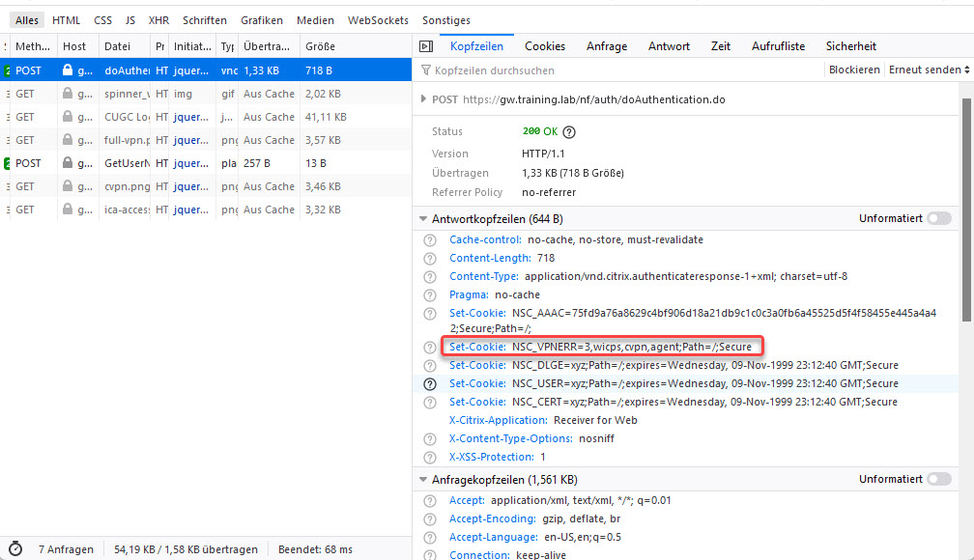Click lock icon of ica-access request row
This screenshot has height=560, width=974.
click(x=68, y=210)
